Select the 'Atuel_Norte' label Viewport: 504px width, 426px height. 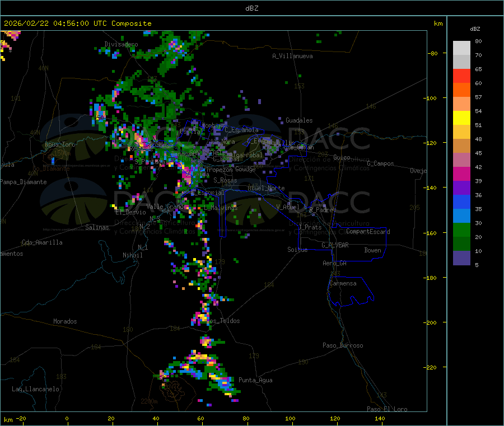[x=266, y=188]
